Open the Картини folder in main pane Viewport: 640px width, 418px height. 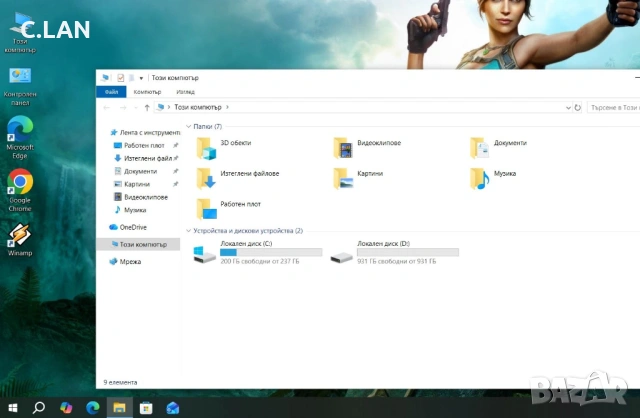tap(358, 178)
